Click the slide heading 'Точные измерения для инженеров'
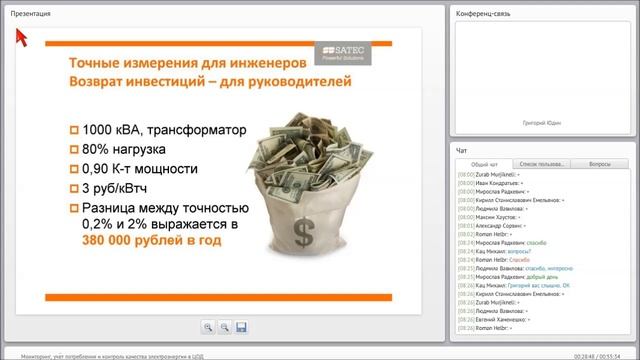The height and width of the screenshot is (360, 640). pos(188,63)
